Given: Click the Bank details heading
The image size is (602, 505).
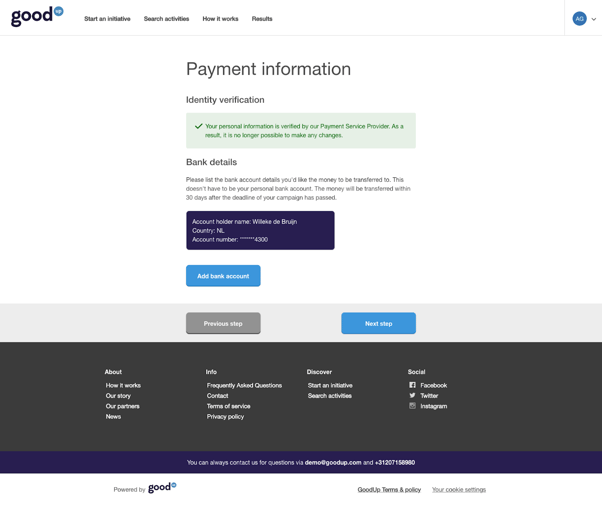Looking at the screenshot, I should click(x=211, y=162).
